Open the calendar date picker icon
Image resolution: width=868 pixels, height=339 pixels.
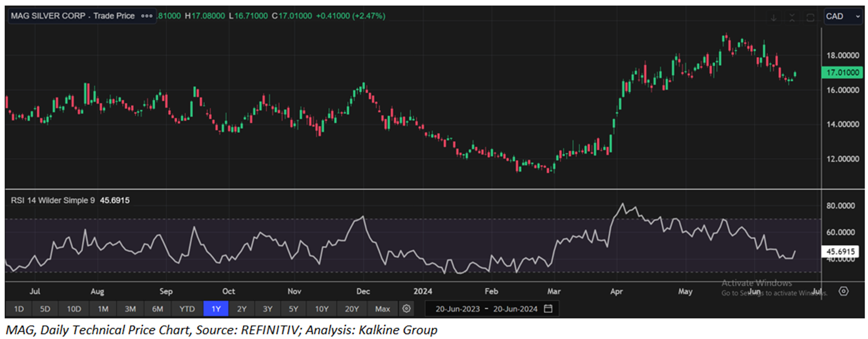[548, 309]
